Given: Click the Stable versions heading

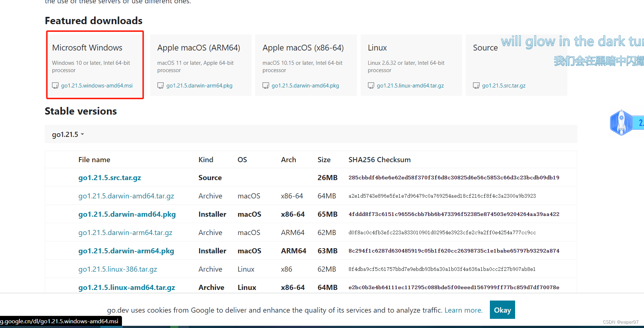Looking at the screenshot, I should click(x=81, y=111).
